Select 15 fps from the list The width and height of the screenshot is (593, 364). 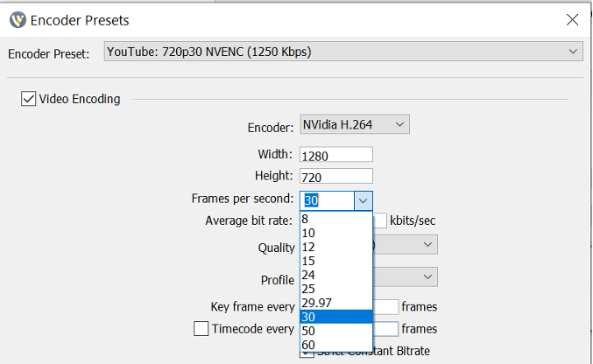pyautogui.click(x=335, y=261)
